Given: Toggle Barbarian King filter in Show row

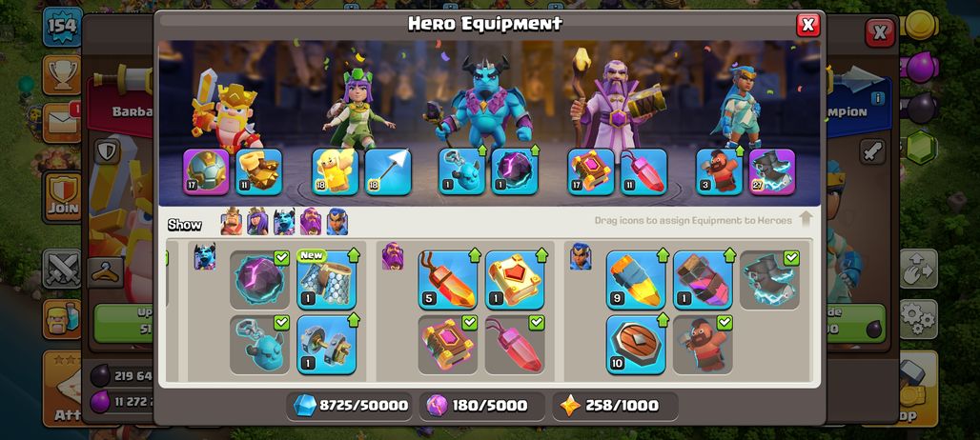Looking at the screenshot, I should 232,222.
